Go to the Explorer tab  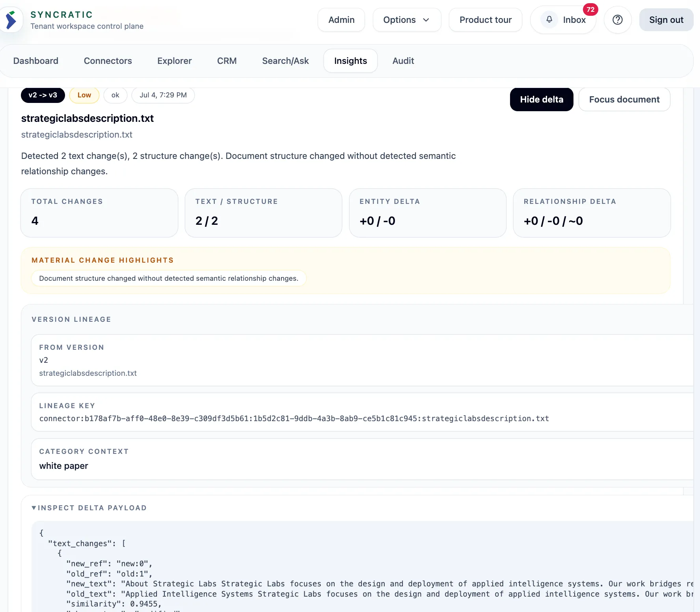[175, 61]
